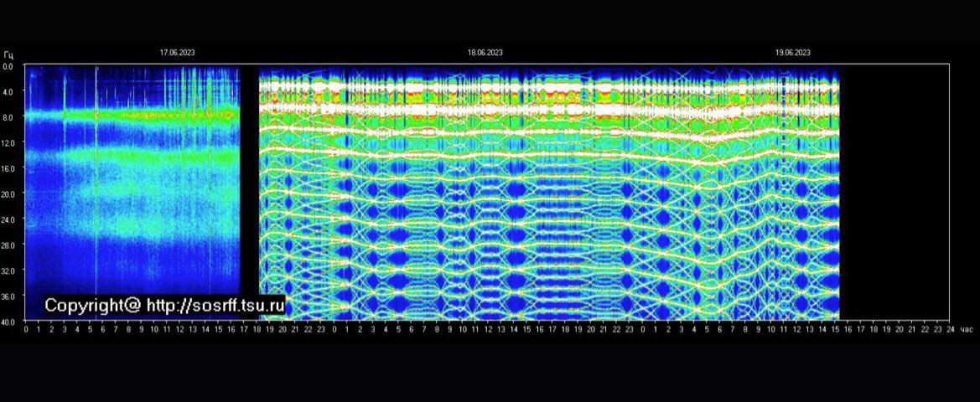Image resolution: width=980 pixels, height=402 pixels.
Task: Click the 24.0 frequency axis tick
Action: click(8, 219)
